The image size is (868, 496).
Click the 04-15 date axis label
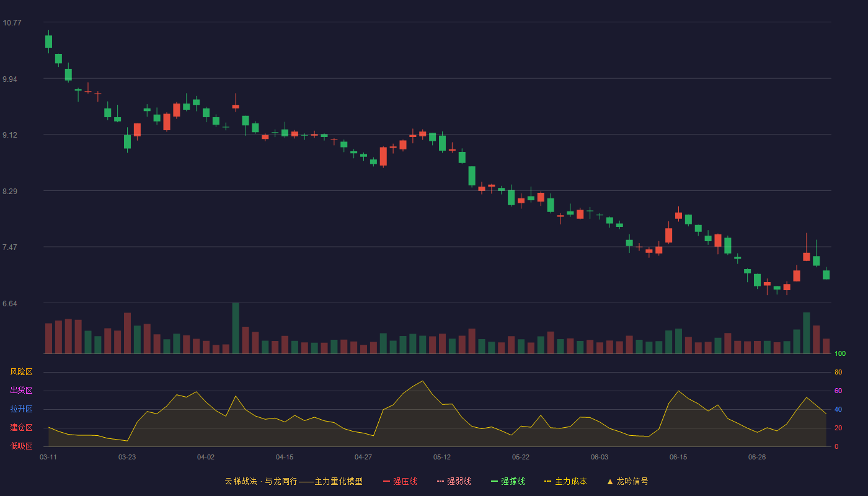285,457
